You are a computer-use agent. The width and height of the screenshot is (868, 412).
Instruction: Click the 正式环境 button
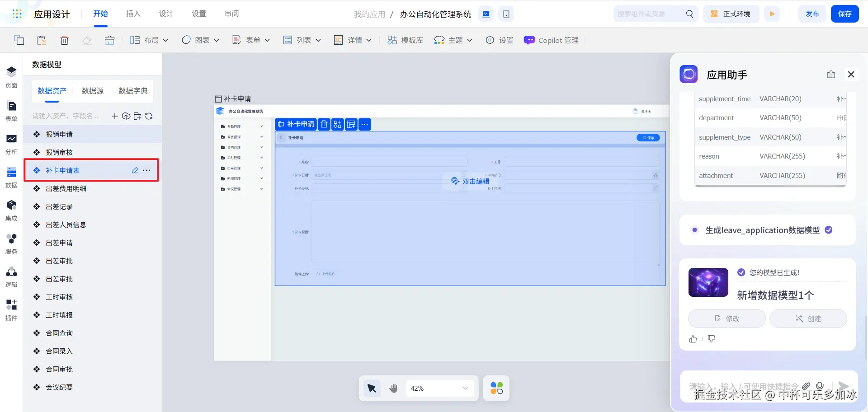pos(731,14)
